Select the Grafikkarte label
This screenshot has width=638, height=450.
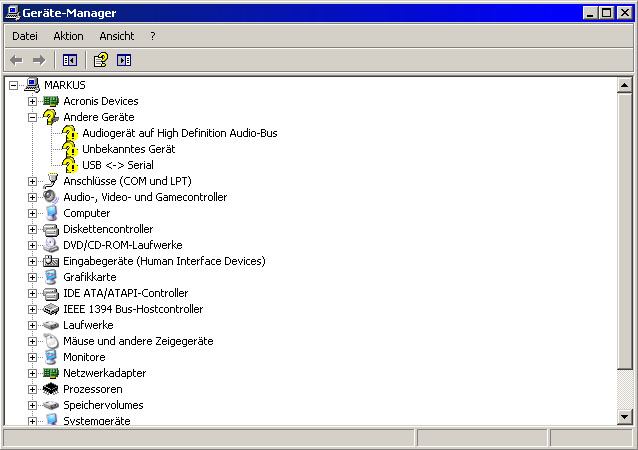pyautogui.click(x=90, y=277)
